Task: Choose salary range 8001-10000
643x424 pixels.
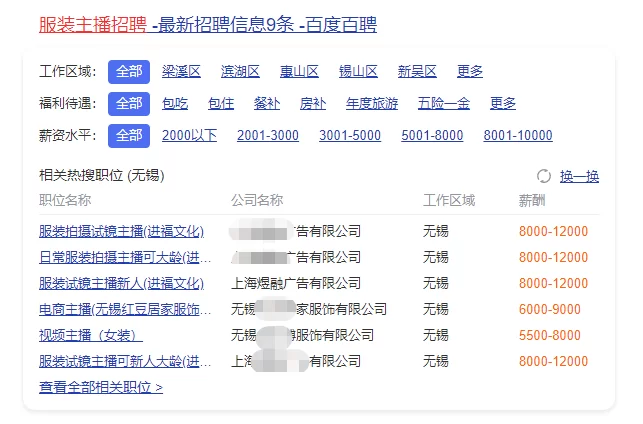Action: point(517,135)
